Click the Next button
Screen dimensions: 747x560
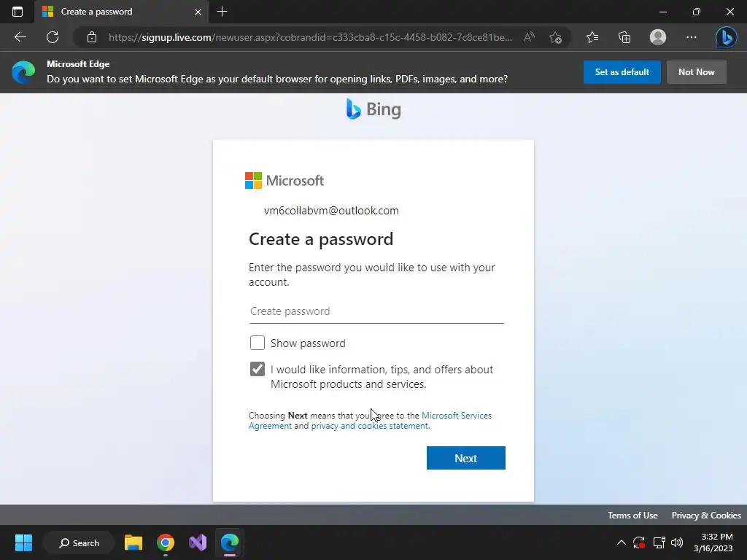(466, 458)
